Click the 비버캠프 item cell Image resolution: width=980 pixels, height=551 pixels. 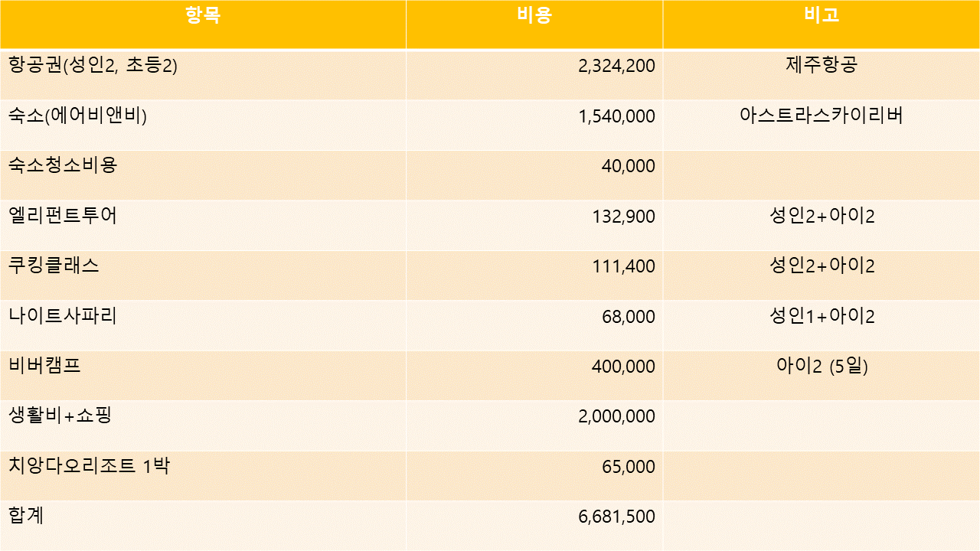pyautogui.click(x=44, y=366)
